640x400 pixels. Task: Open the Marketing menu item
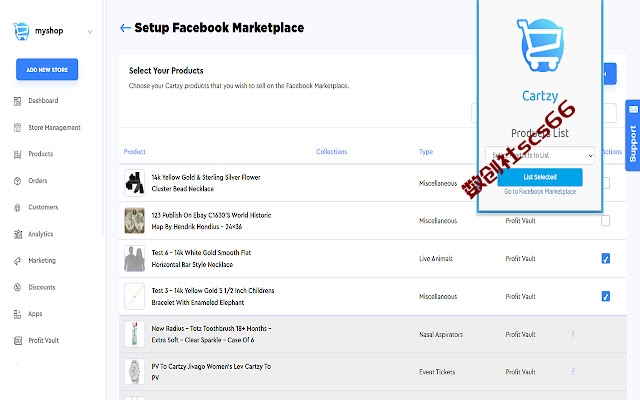pyautogui.click(x=42, y=260)
